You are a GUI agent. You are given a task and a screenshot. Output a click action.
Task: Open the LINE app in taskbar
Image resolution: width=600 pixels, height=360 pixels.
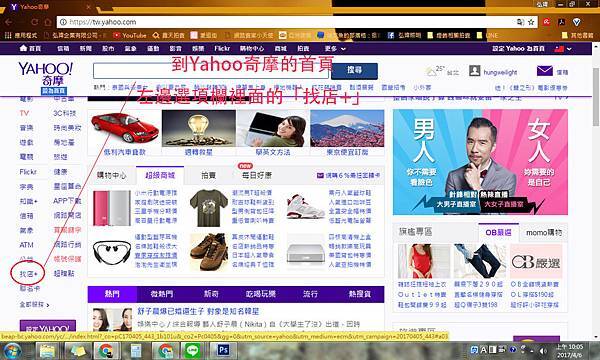click(193, 350)
